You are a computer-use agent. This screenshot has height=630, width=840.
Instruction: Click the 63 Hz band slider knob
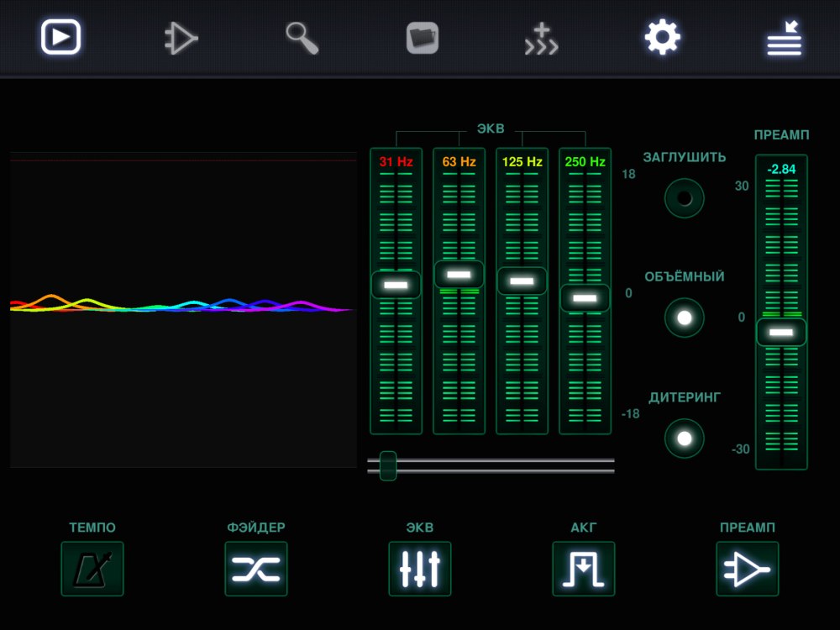click(x=459, y=275)
